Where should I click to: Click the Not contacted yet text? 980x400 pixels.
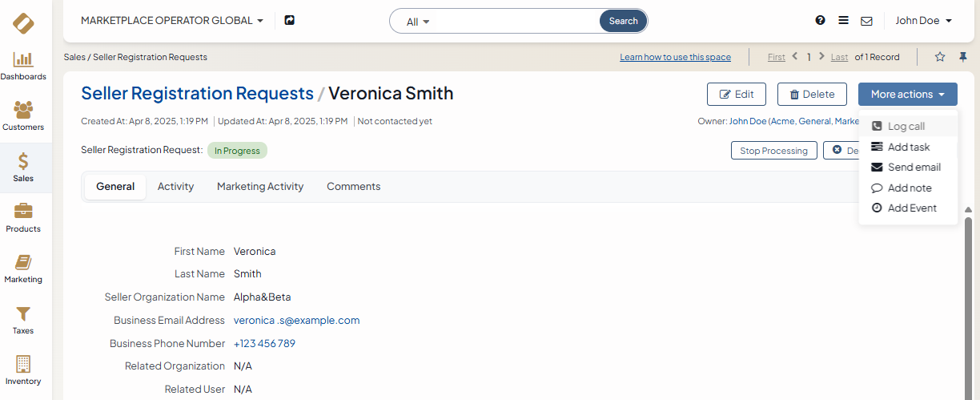(395, 121)
